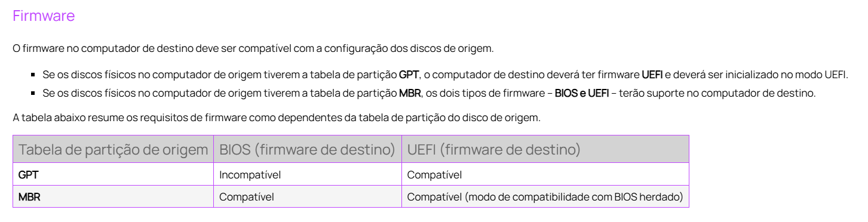Select the GPT row label cell

tap(113, 174)
